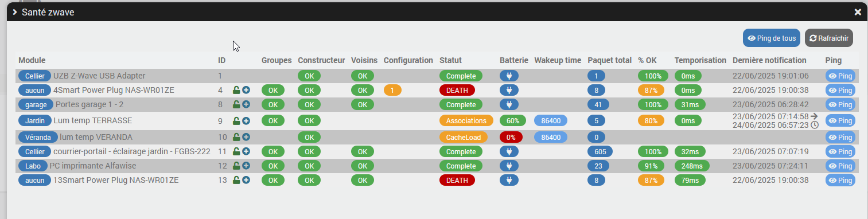Click the Dernière notification column header
The height and width of the screenshot is (219, 868).
point(769,60)
